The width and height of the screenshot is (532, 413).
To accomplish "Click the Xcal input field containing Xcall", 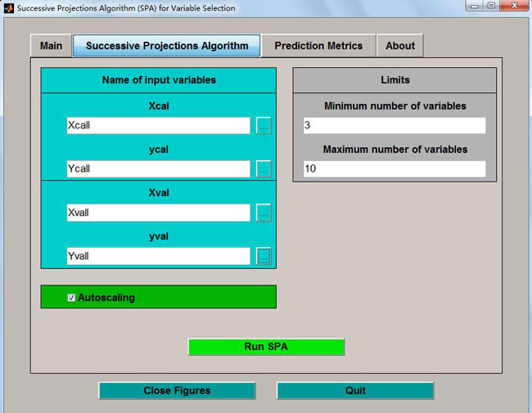I will 158,126.
